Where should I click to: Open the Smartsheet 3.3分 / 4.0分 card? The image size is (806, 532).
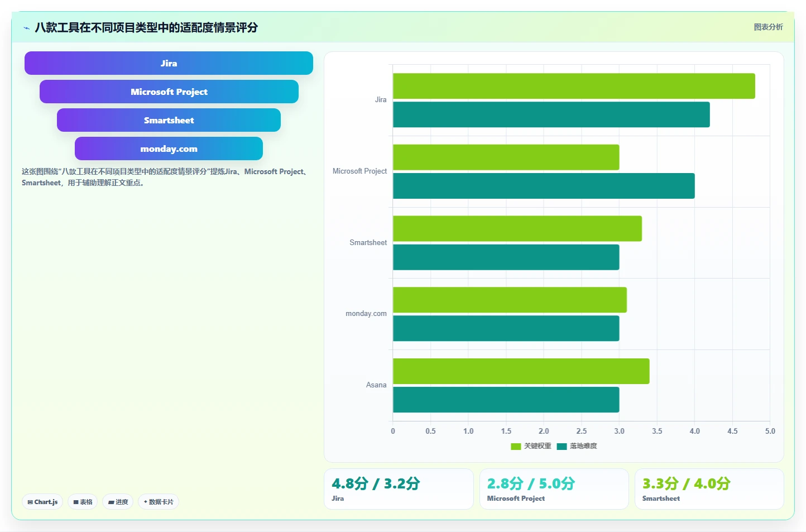coord(709,489)
